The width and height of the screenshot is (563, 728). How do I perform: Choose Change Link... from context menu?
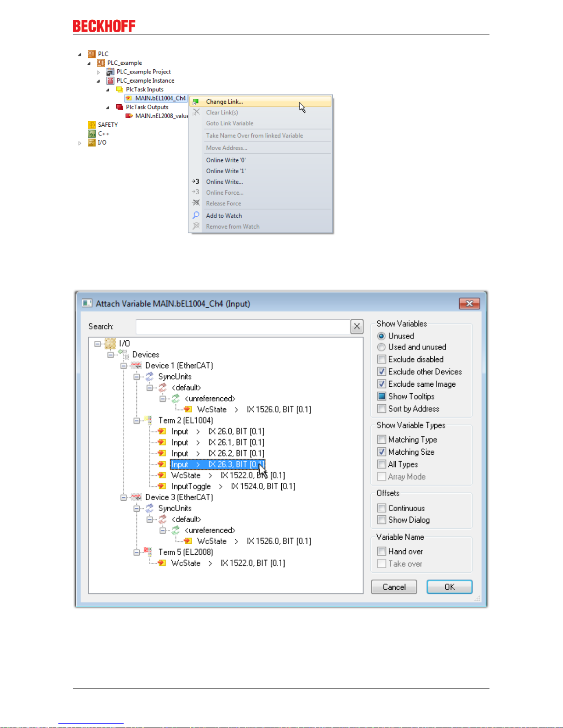[x=261, y=102]
